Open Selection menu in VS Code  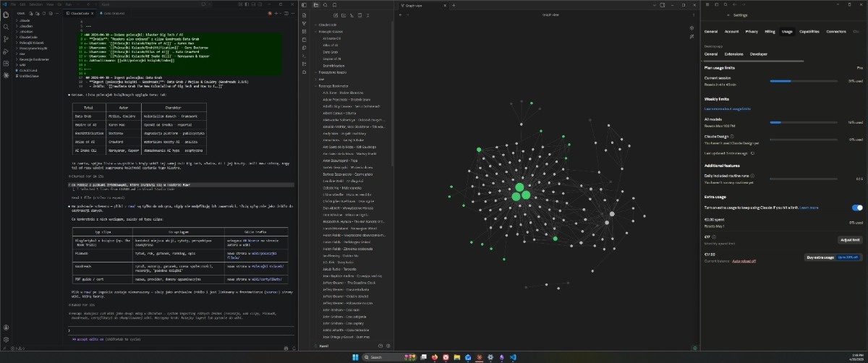35,4
